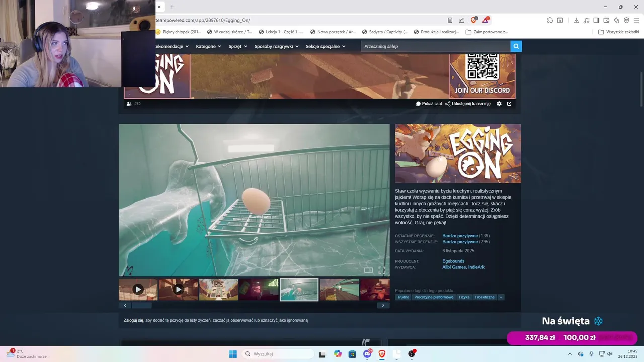This screenshot has height=362, width=644.
Task: Open bookmark 'Sadysta / Captivity'
Action: click(384, 32)
